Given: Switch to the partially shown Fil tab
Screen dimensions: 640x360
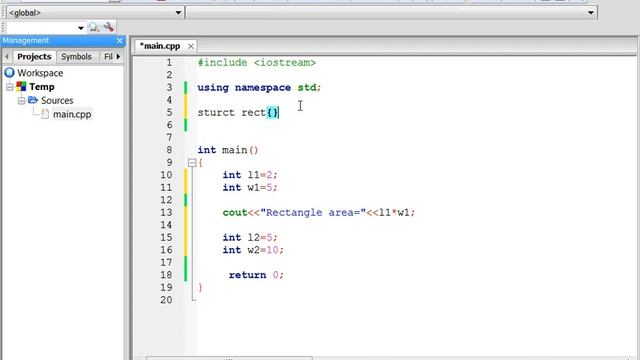Looking at the screenshot, I should [108, 56].
